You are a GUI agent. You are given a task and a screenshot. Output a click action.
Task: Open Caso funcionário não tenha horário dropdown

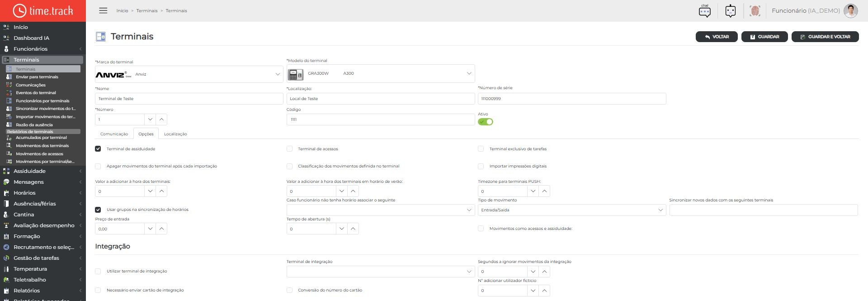pyautogui.click(x=381, y=210)
